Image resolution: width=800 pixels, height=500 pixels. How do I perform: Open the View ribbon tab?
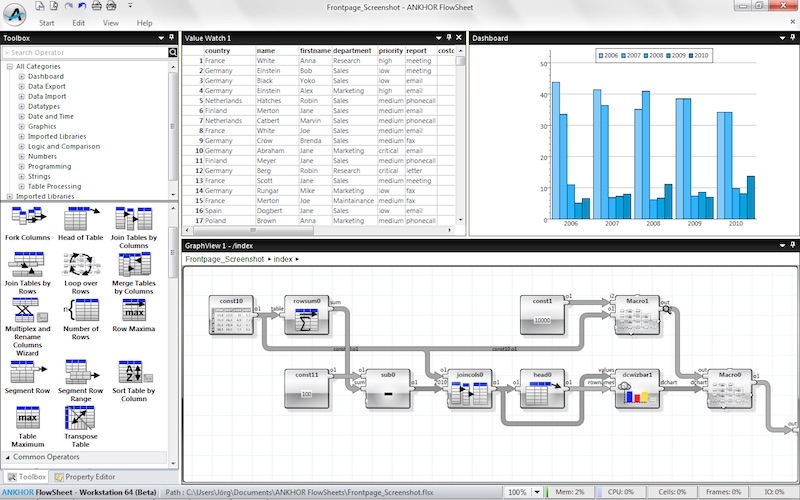[111, 23]
